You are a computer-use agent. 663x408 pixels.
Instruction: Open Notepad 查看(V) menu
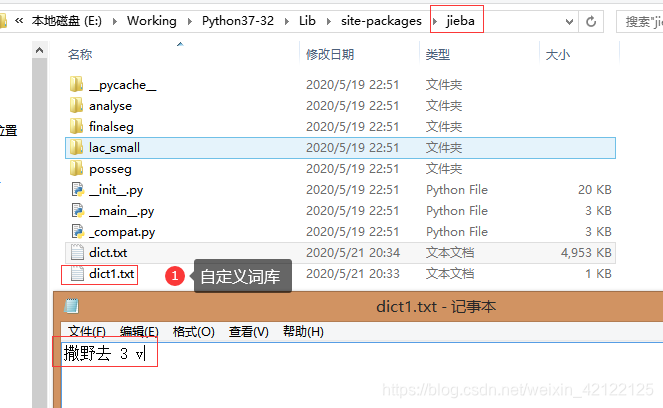249,331
